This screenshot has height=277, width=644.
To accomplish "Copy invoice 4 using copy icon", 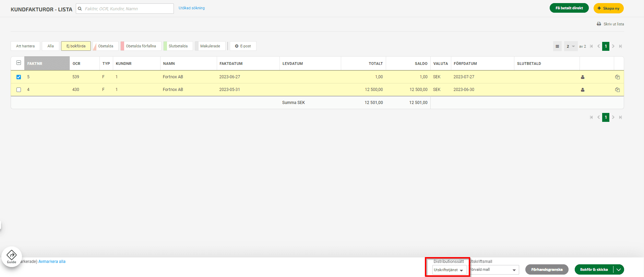I will (x=617, y=90).
